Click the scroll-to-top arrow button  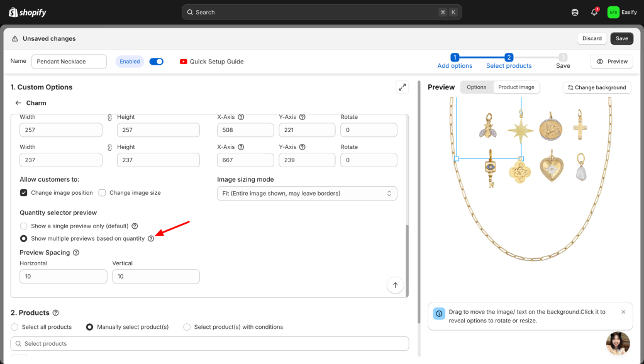click(395, 285)
